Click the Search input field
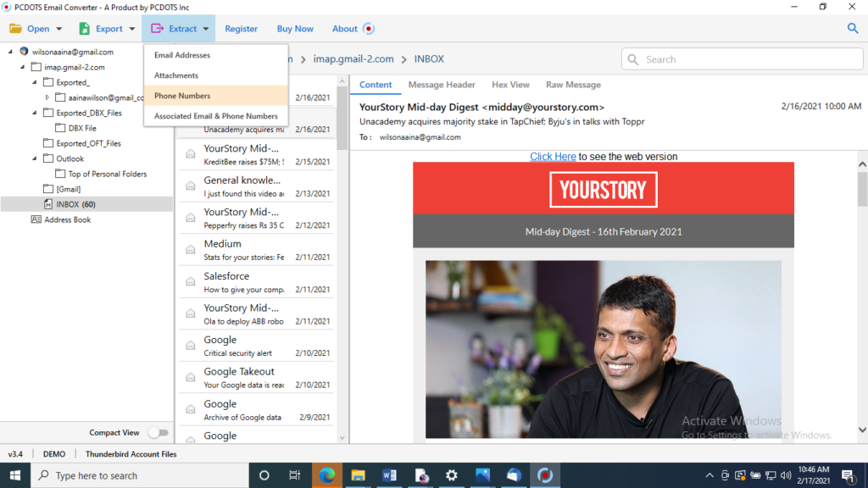This screenshot has height=488, width=868. (742, 59)
